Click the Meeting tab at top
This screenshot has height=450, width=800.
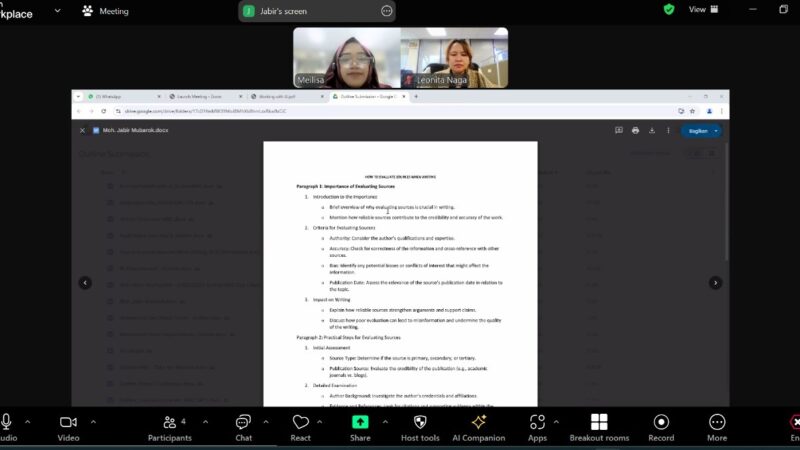point(105,11)
